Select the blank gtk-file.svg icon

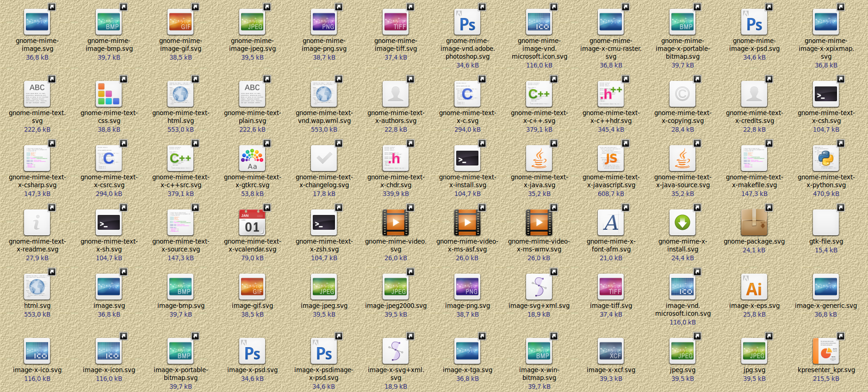pos(826,222)
